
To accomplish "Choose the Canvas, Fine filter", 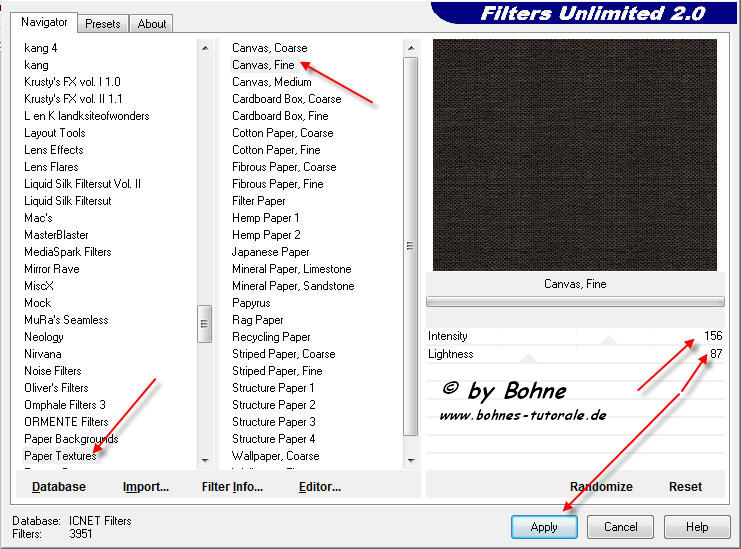I will click(x=263, y=65).
